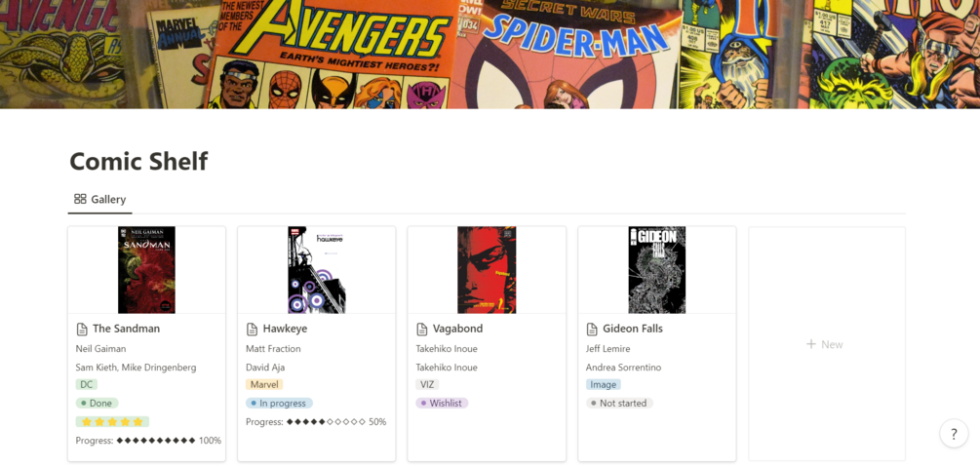The width and height of the screenshot is (980, 467).
Task: Open the help question mark button
Action: [x=954, y=434]
